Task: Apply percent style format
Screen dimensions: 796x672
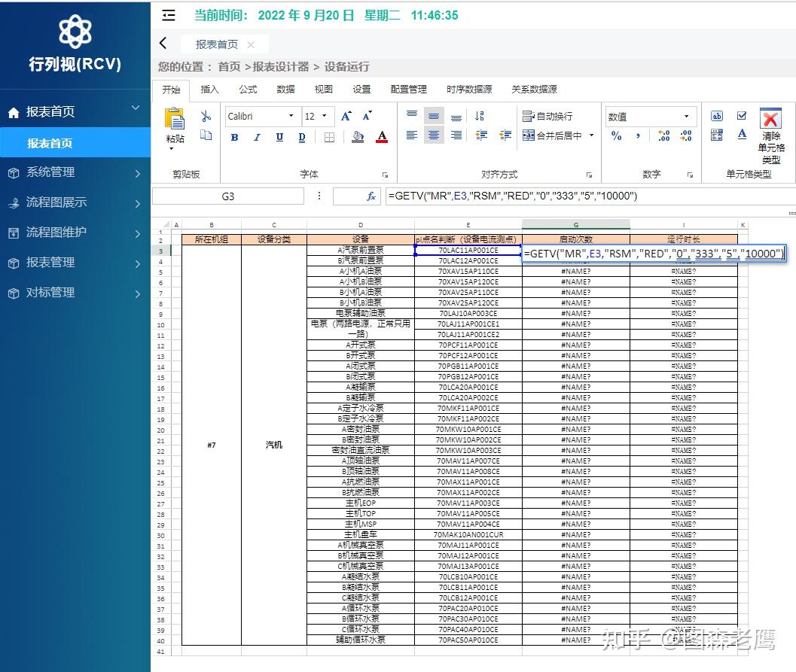Action: (616, 135)
